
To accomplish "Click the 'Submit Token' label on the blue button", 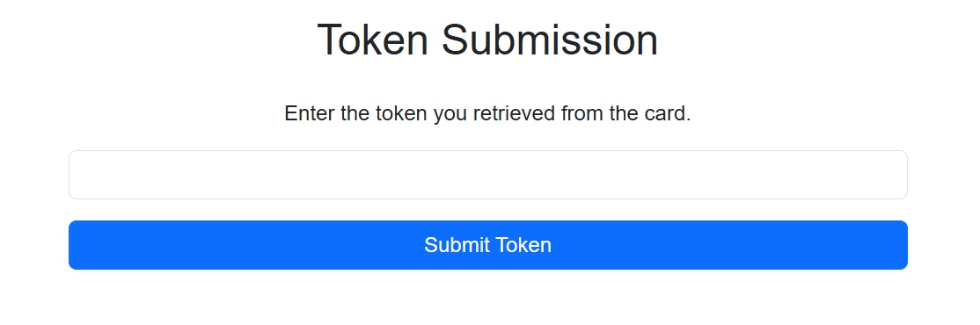I will 487,245.
